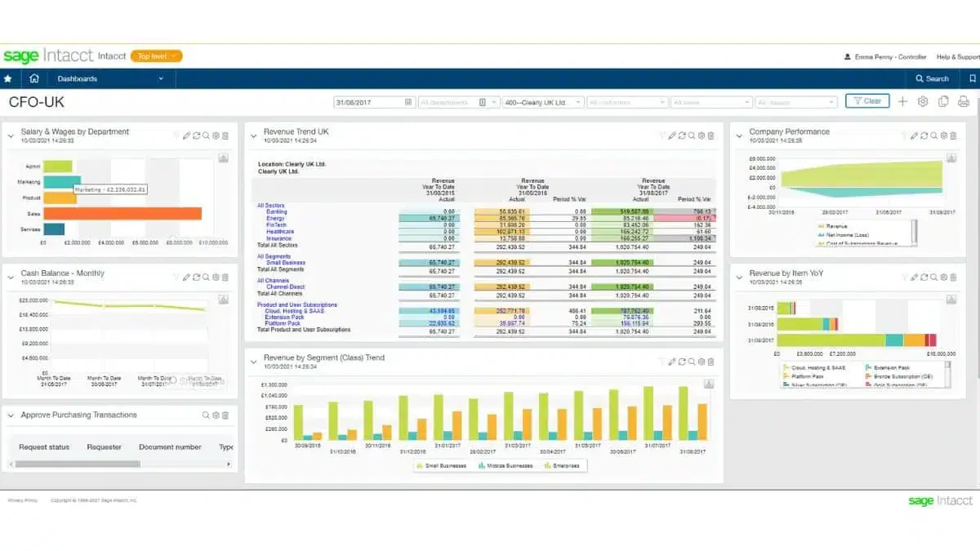Edit the Revenue by Segment (Class) Trend panel
The image size is (980, 551).
(x=671, y=362)
